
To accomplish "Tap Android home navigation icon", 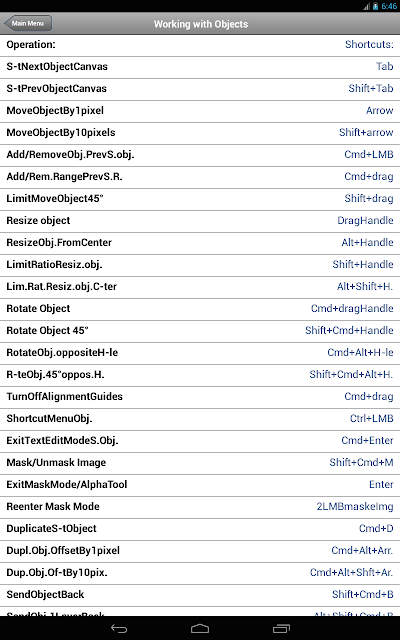I will (200, 629).
